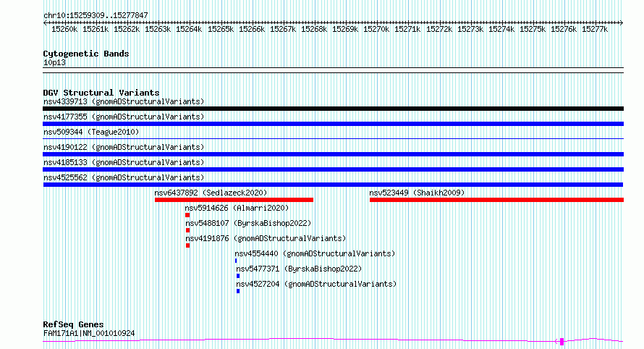Image resolution: width=644 pixels, height=349 pixels.
Task: Open the nsv5914626 (Almarri2020) label
Action: (237, 208)
